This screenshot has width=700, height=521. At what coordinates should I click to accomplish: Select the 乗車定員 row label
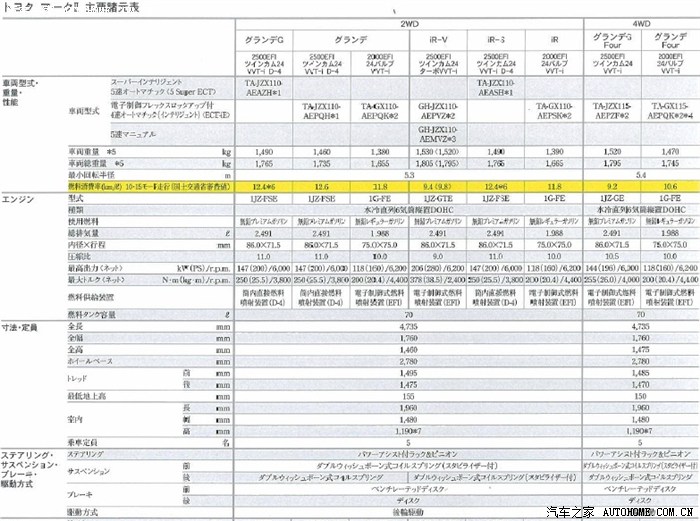[84, 441]
